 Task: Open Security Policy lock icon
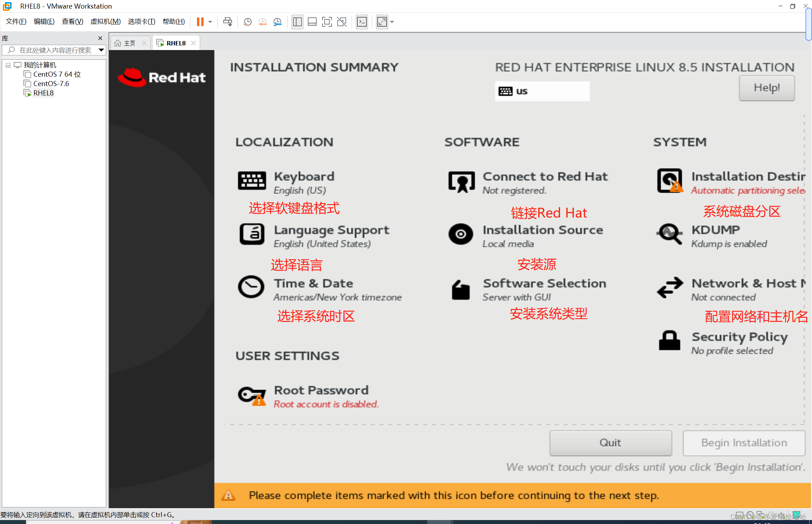(x=669, y=340)
